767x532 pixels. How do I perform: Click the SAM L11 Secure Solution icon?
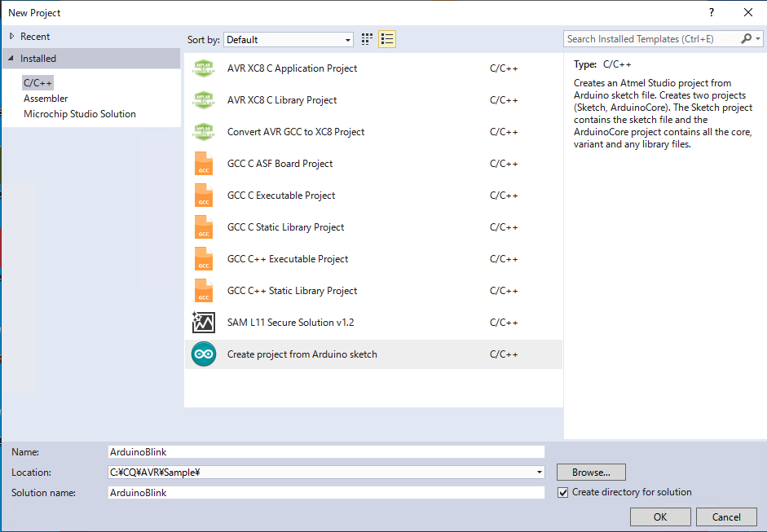[x=203, y=323]
